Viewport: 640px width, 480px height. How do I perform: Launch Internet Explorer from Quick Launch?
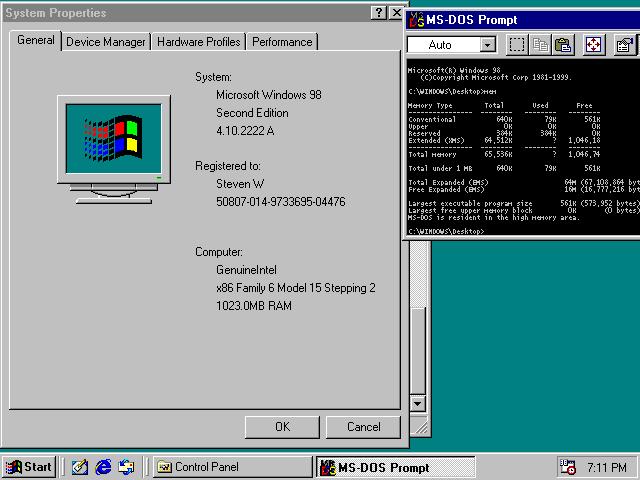(x=103, y=467)
